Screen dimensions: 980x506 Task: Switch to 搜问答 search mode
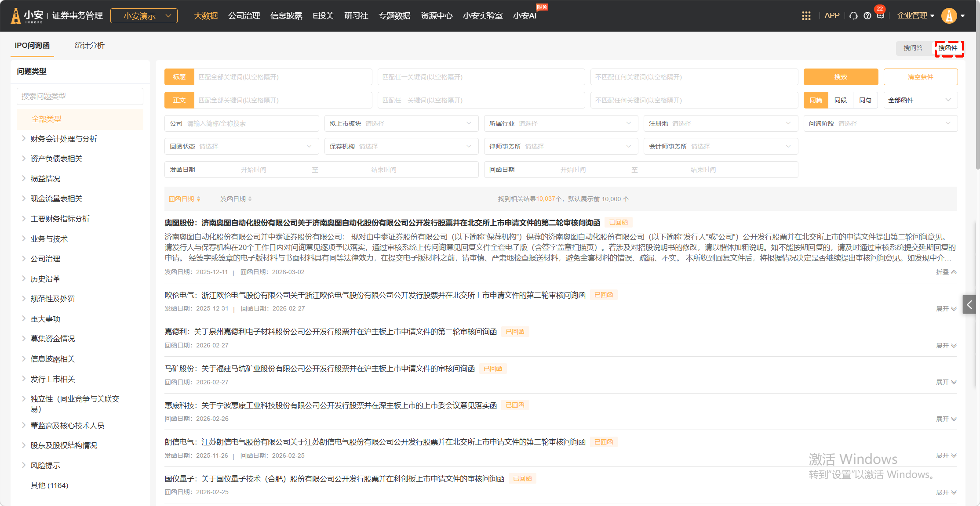pos(913,48)
